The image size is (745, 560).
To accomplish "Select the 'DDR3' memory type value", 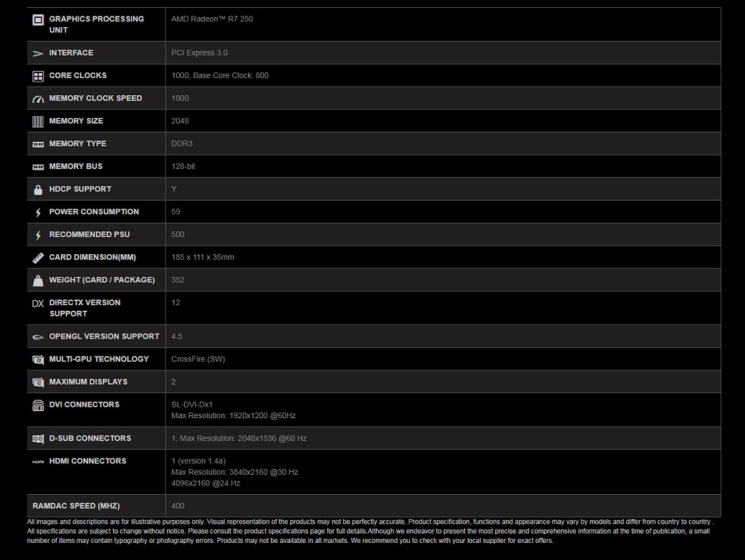I will (x=181, y=143).
